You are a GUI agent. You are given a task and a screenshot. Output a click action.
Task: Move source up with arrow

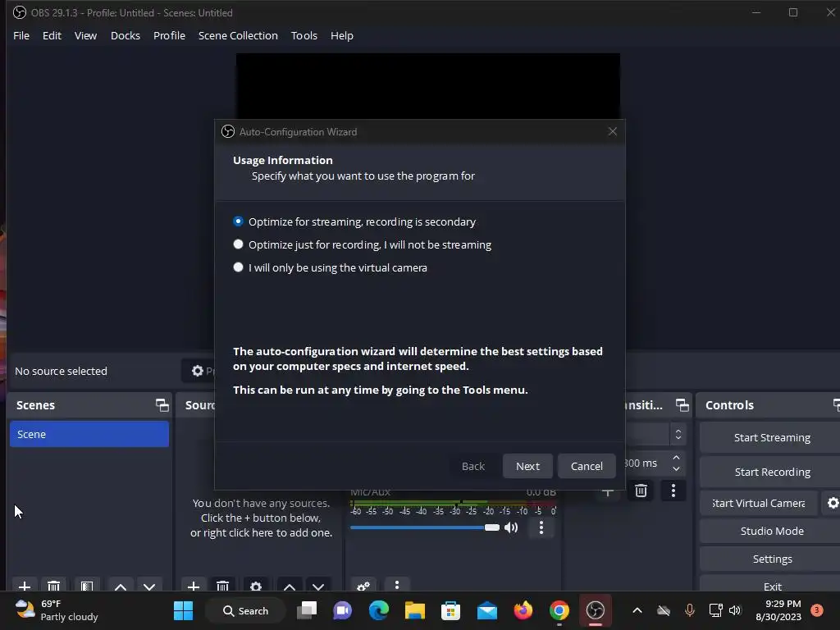290,586
